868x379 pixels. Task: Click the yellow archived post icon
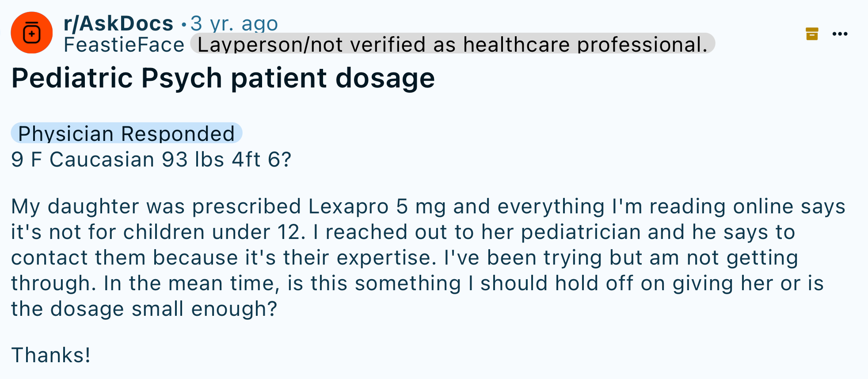click(x=812, y=34)
